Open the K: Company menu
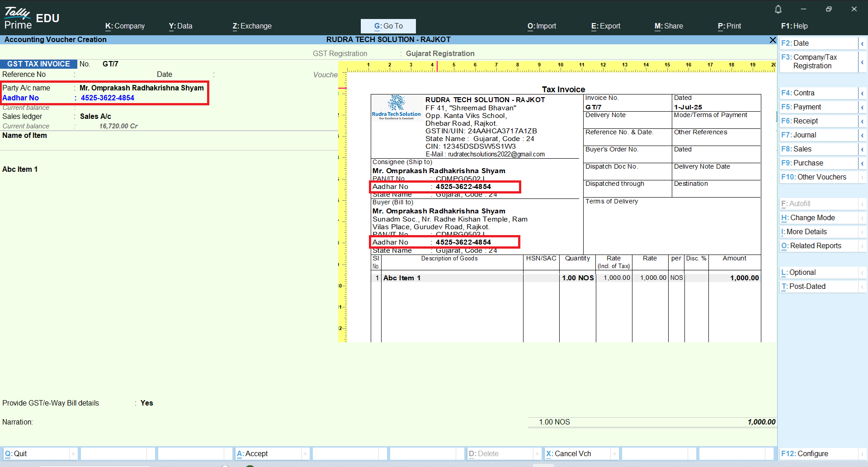 tap(125, 26)
